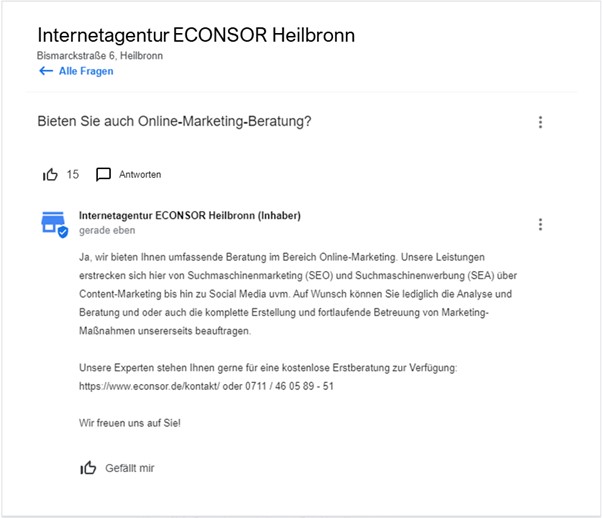Click the back arrow beside Alle Fragen
The image size is (602, 518).
click(44, 72)
